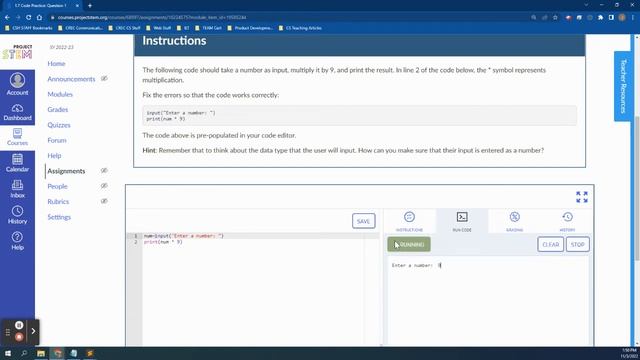Open Windows taskbar search
Screen dimensions: 640x360
[x=24, y=353]
